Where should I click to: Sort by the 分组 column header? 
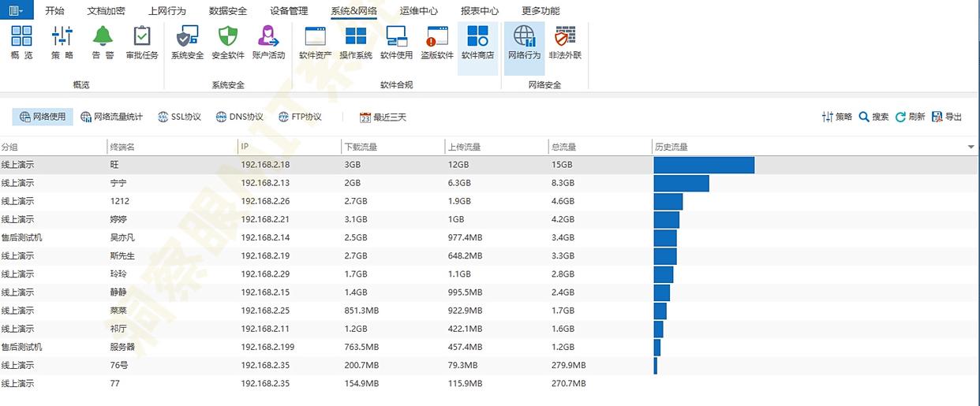(x=53, y=147)
